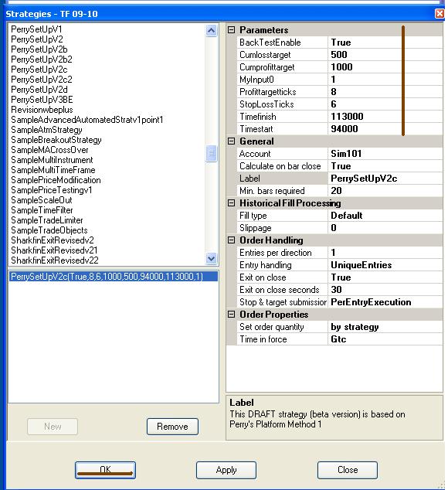Viewport: 448px width, 490px height.
Task: Edit Entries per direction value
Action: pos(385,253)
